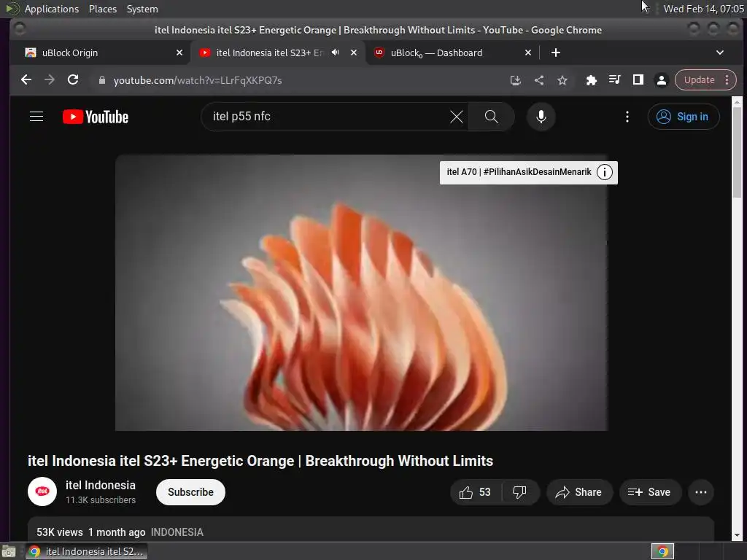This screenshot has height=560, width=747.
Task: Go forward in Chrome browser
Action: (x=50, y=80)
